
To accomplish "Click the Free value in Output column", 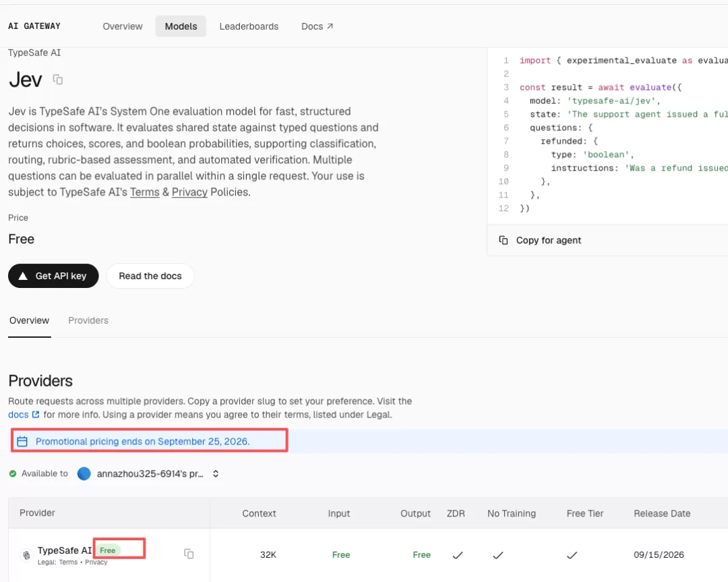I will point(421,554).
